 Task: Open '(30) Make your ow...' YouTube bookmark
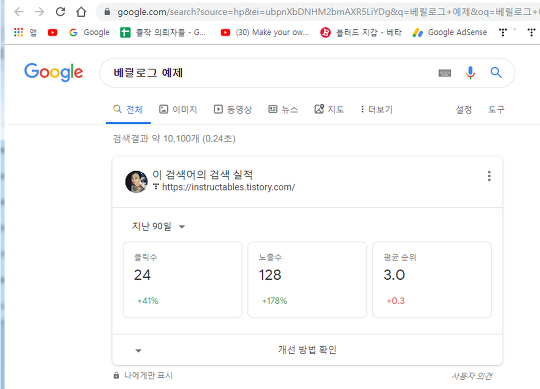[264, 32]
